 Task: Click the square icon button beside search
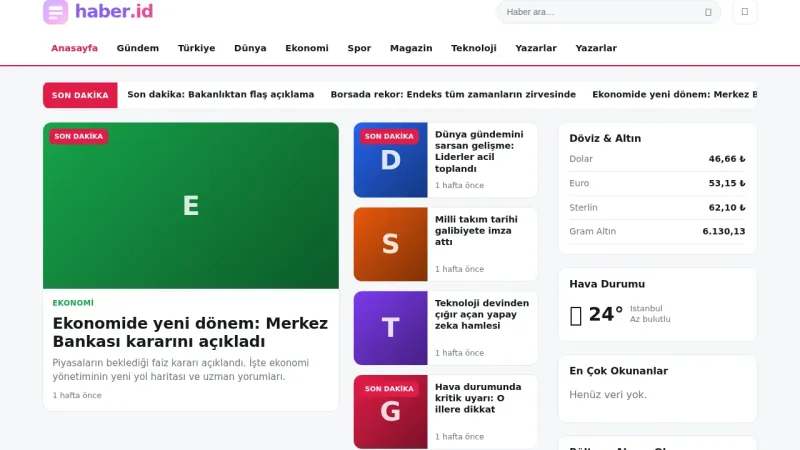tap(745, 12)
